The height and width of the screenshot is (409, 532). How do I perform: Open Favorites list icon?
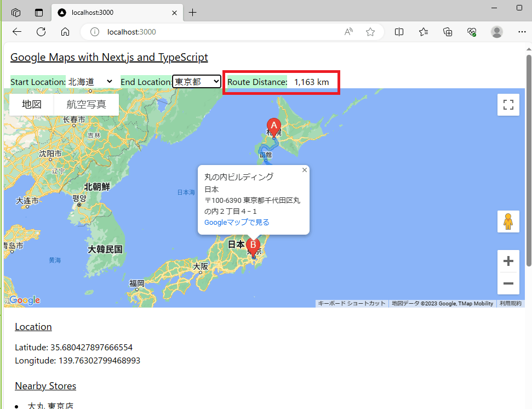tap(423, 32)
